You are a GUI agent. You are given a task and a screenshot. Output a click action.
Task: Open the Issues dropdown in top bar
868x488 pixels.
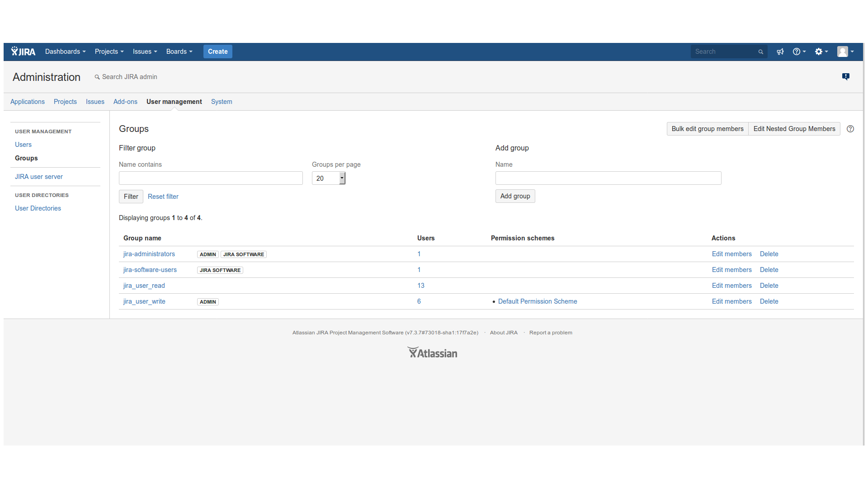(145, 52)
